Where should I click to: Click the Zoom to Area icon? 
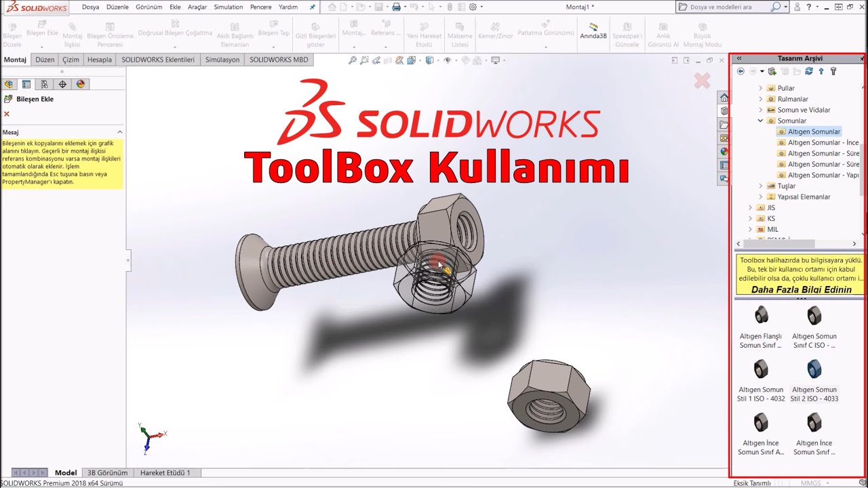point(365,60)
